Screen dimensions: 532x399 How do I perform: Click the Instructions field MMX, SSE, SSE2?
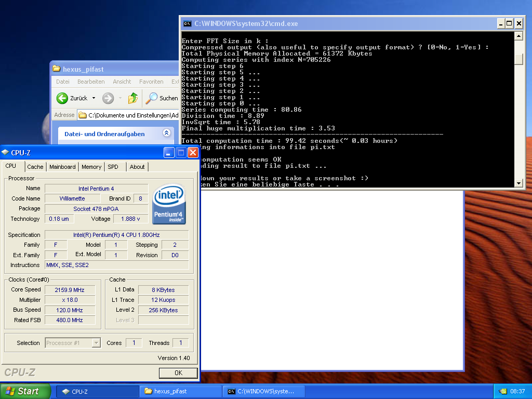[116, 265]
